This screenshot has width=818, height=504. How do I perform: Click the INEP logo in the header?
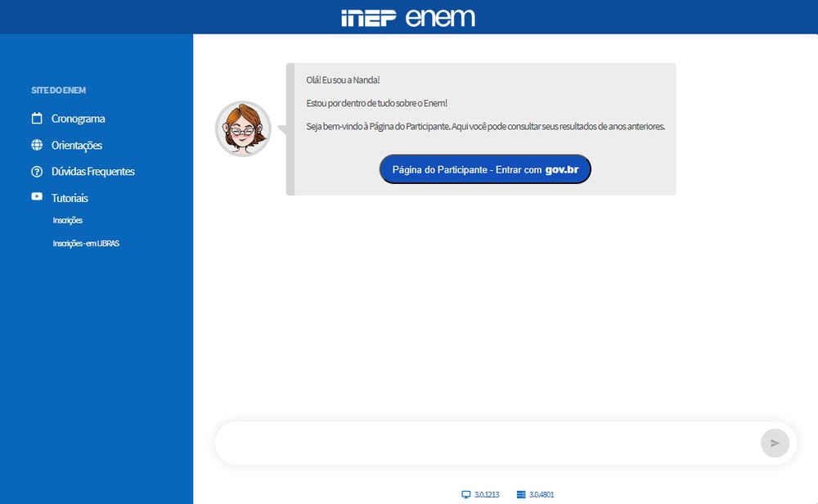point(369,18)
